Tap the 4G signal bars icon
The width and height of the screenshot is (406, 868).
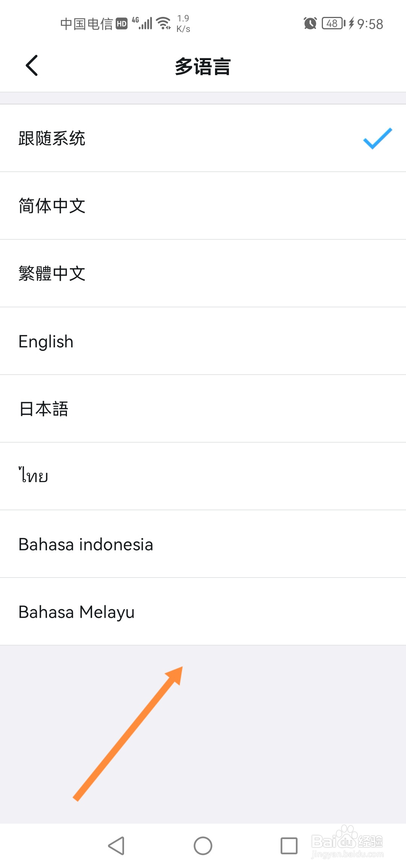click(142, 23)
